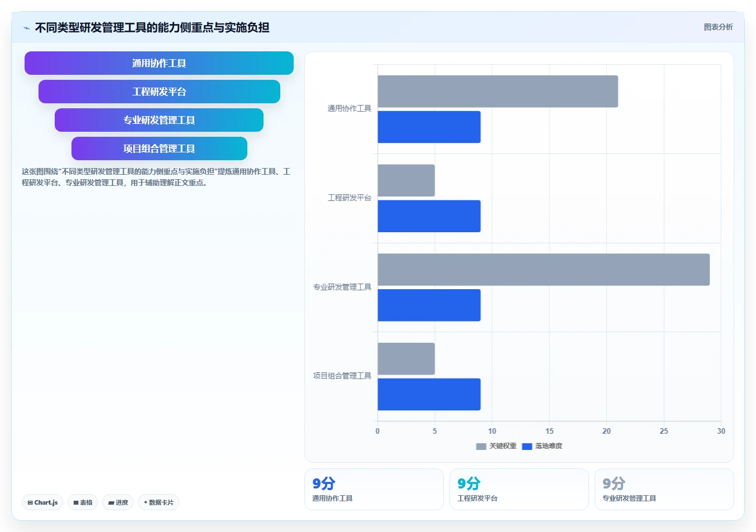756x532 pixels.
Task: Open the 9分 通用协作工具 data card
Action: [x=374, y=489]
